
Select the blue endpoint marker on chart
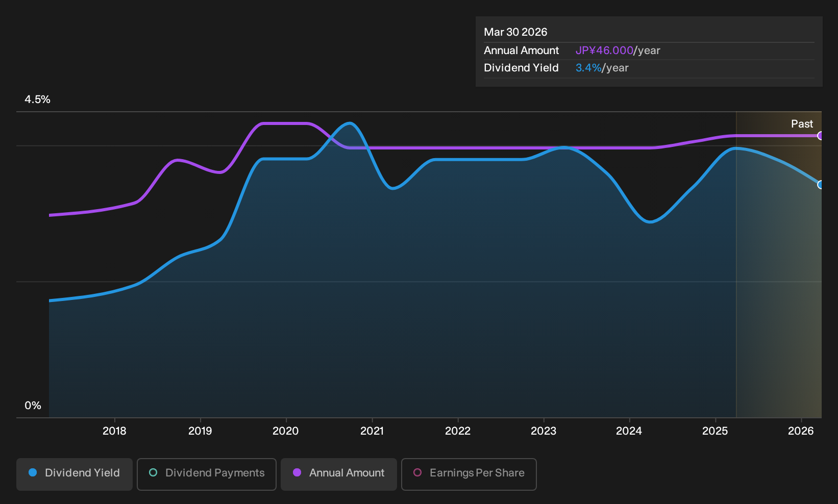point(821,185)
